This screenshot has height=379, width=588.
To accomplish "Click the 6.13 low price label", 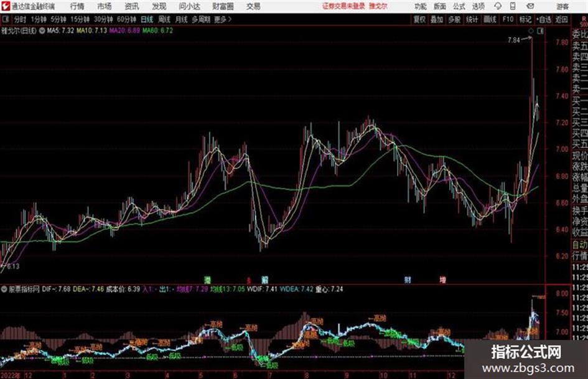I will pos(13,266).
